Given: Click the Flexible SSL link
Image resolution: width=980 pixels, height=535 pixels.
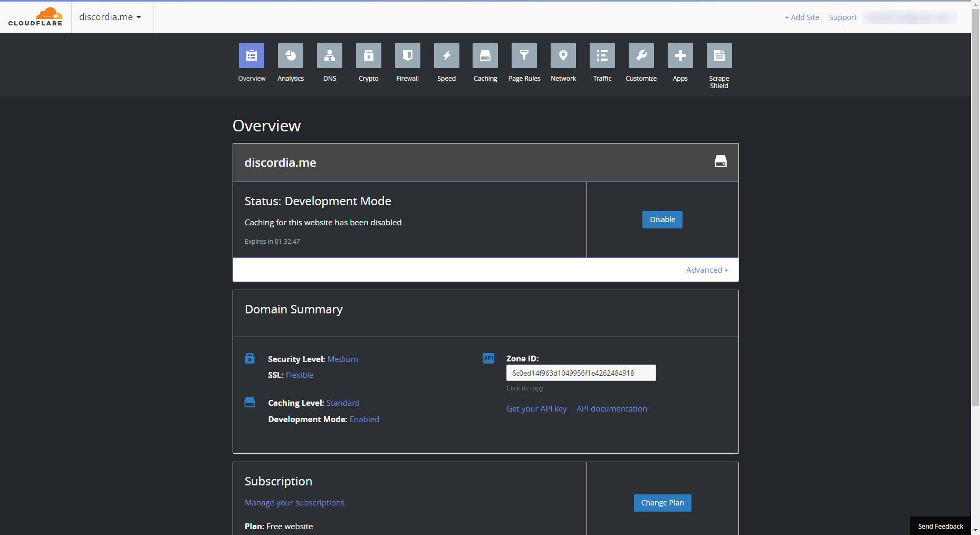Looking at the screenshot, I should point(300,375).
